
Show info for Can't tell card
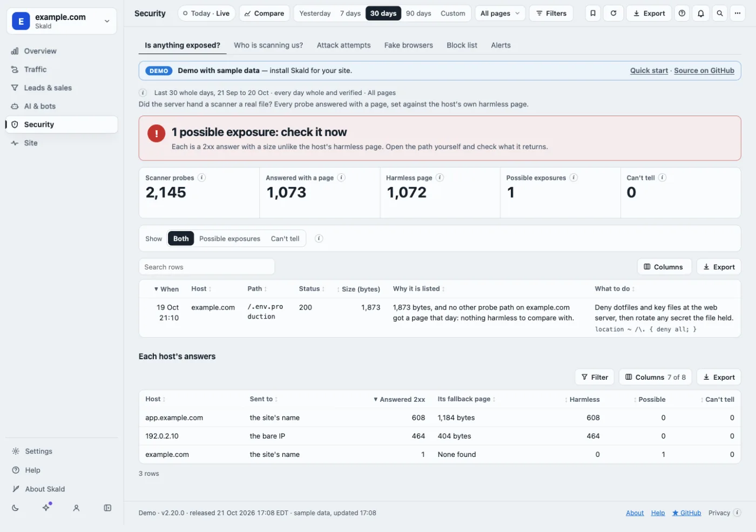tap(662, 177)
